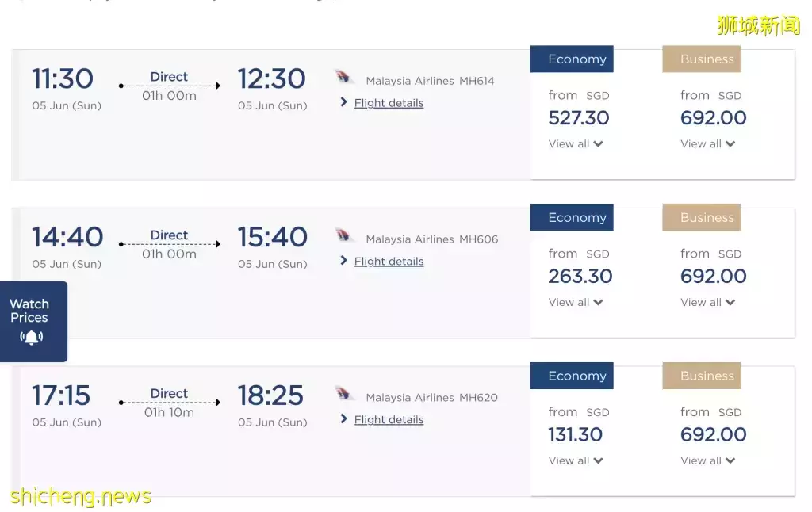
Task: Open Flight details link for MH614
Action: 389,103
